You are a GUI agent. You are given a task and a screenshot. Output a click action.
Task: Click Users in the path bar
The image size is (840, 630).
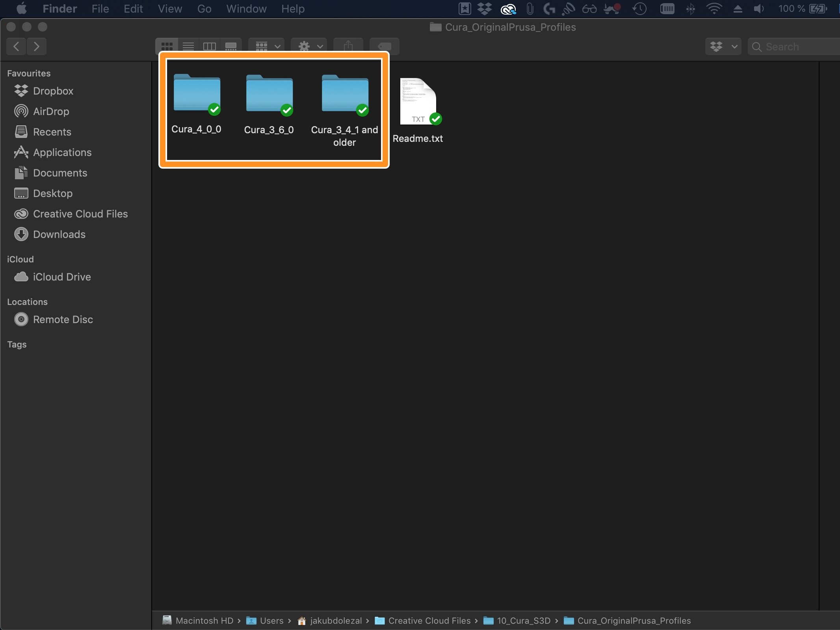tap(265, 621)
